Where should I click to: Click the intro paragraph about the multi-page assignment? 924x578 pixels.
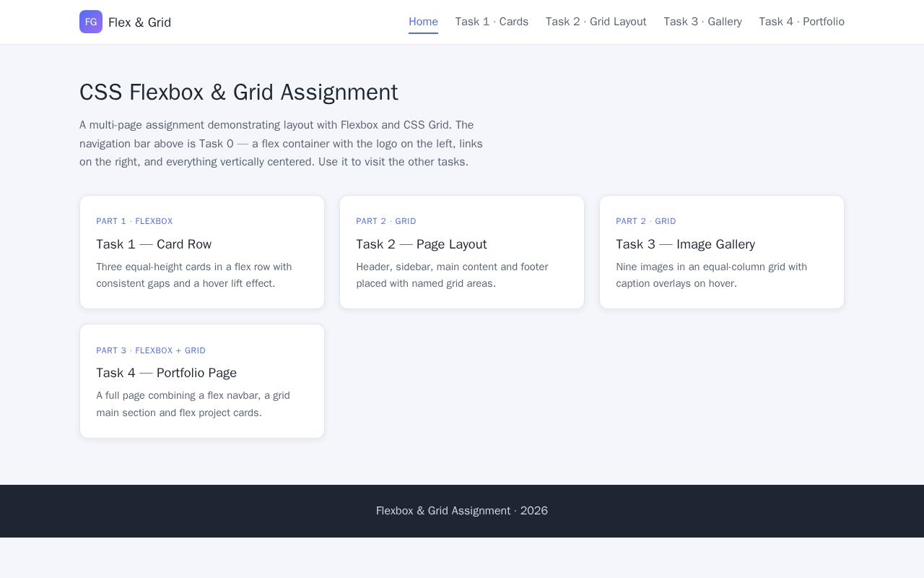click(281, 143)
